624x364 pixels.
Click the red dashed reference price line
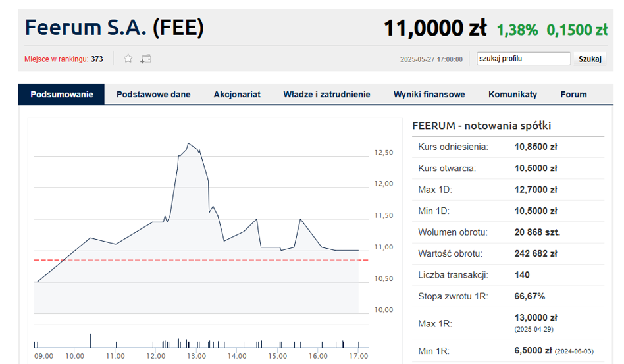(201, 260)
